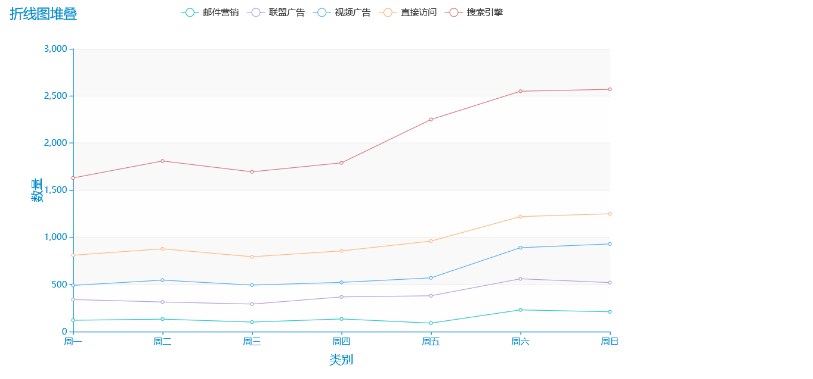
Task: Click the chart title 折线图堆叠
Action: click(x=44, y=15)
